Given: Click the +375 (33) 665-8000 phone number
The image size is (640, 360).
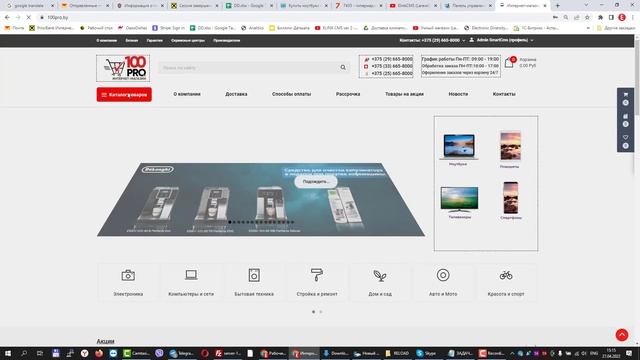Looking at the screenshot, I should click(392, 66).
